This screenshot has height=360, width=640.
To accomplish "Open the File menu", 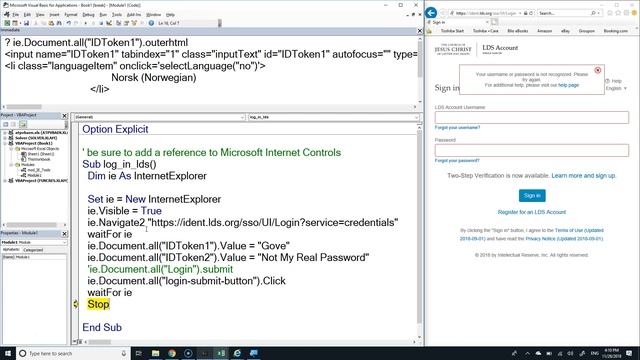I will 15,15.
